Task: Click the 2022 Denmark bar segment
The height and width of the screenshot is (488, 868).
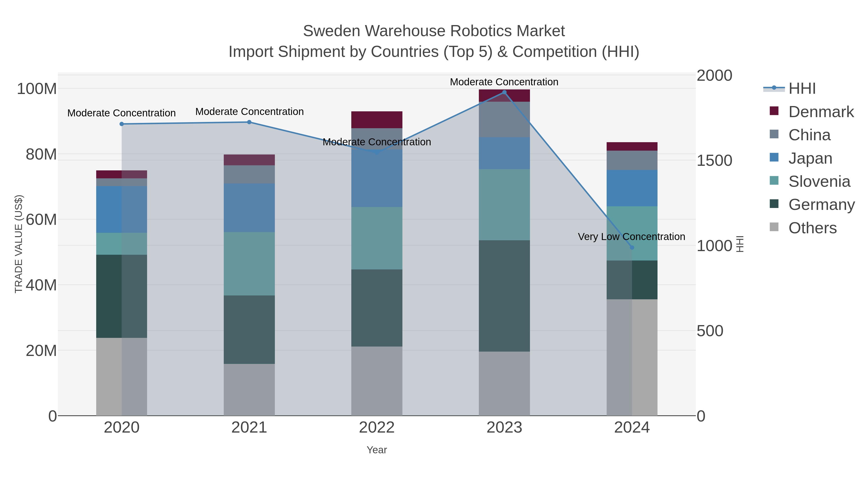Action: pos(377,120)
